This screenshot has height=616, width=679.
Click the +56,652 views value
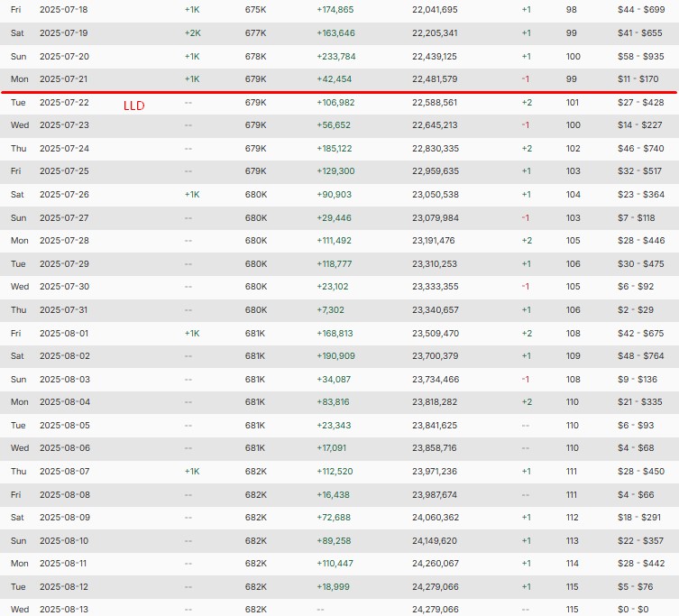tap(333, 124)
